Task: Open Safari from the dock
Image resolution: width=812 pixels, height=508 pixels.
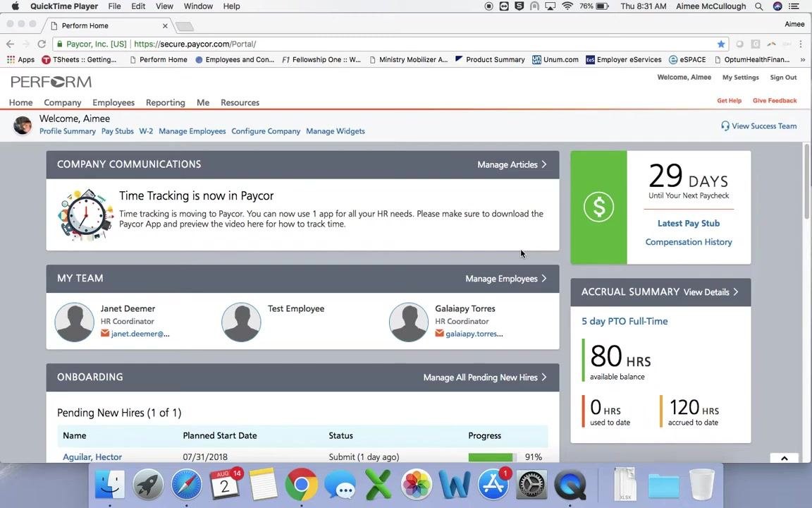Action: [186, 485]
